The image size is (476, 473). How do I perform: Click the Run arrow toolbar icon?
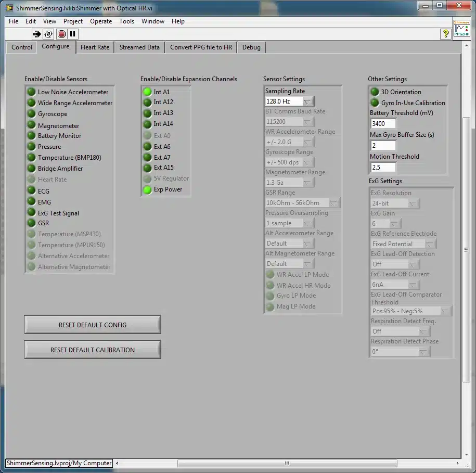coord(37,34)
